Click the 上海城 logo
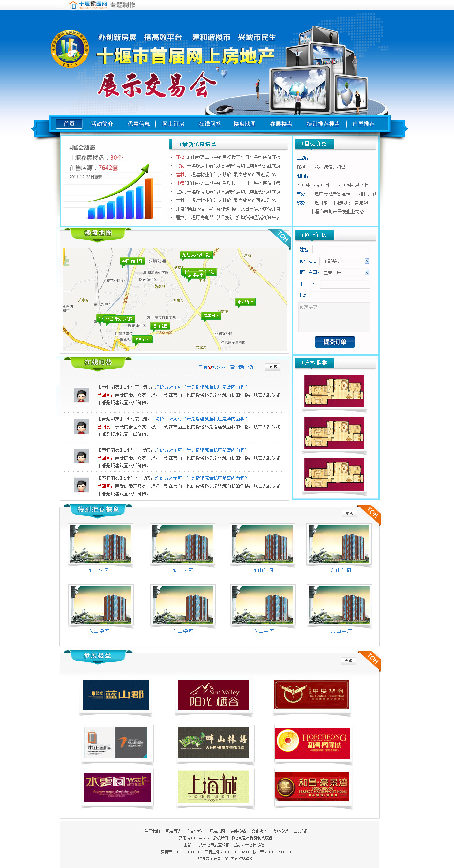 (215, 787)
